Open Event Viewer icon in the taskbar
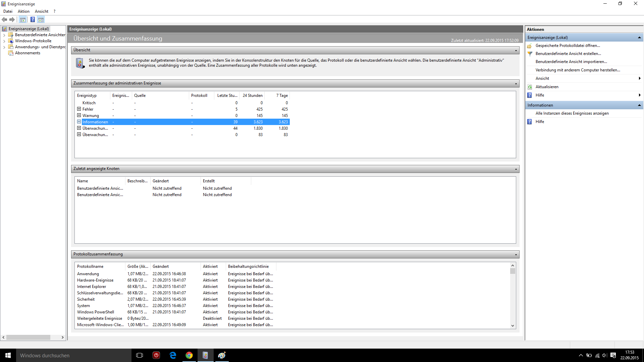Screen dimensions: 644x362 click(x=205, y=355)
